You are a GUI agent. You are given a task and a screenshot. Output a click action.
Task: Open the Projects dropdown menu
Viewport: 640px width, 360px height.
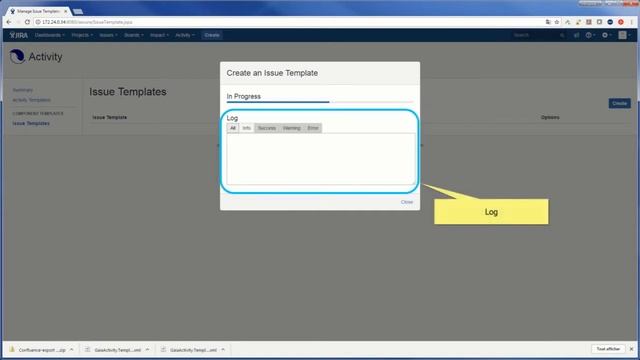[82, 35]
